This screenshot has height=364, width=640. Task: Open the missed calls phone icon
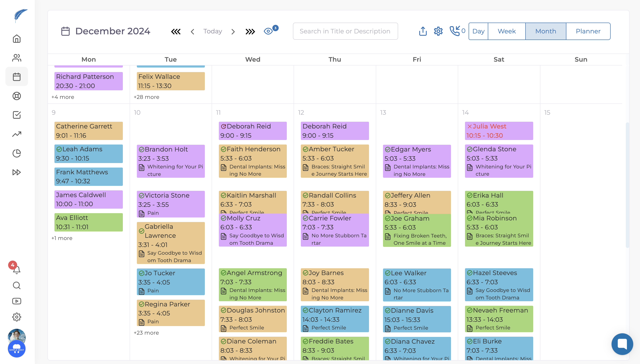[x=455, y=31]
